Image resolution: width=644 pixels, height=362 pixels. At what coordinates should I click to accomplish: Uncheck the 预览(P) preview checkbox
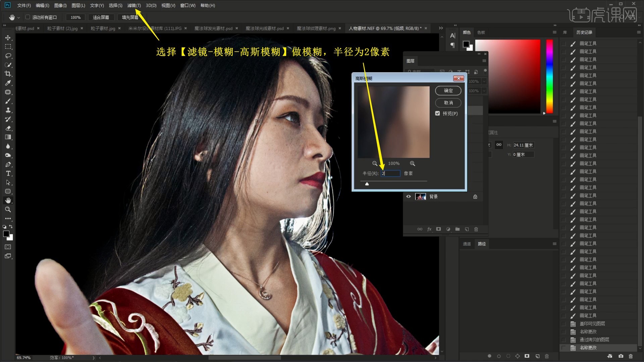[437, 113]
